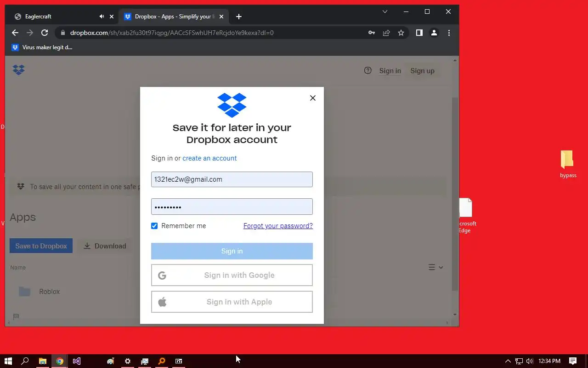Click the blue Sign in button
588x368 pixels.
(x=232, y=251)
